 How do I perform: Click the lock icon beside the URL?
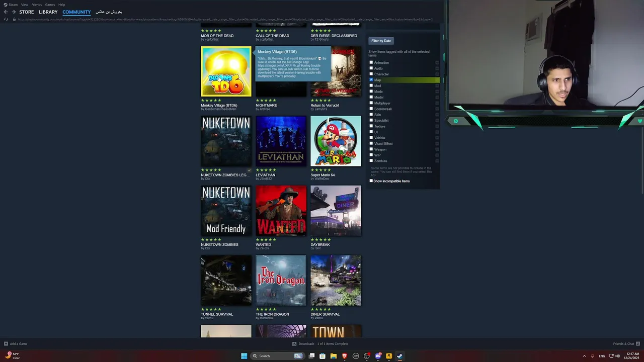coord(14,20)
